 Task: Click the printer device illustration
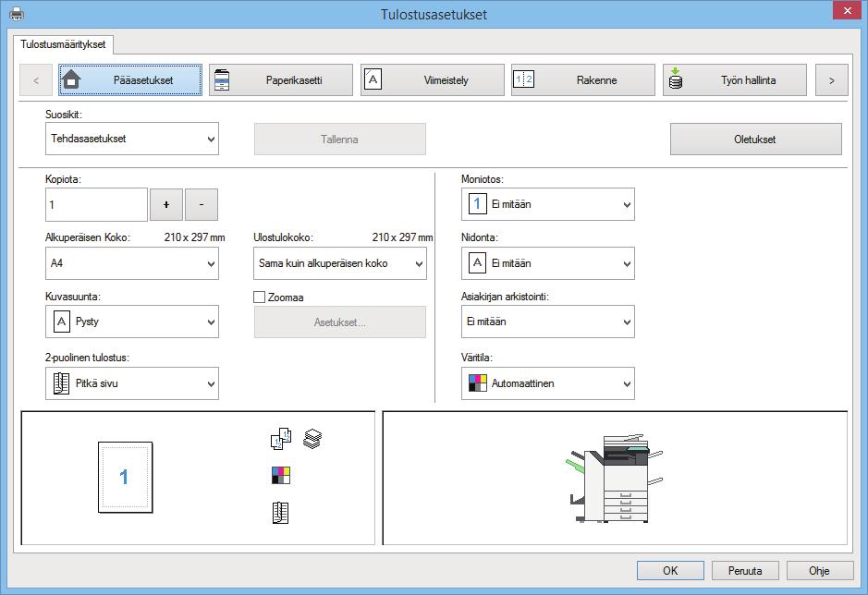pyautogui.click(x=615, y=479)
